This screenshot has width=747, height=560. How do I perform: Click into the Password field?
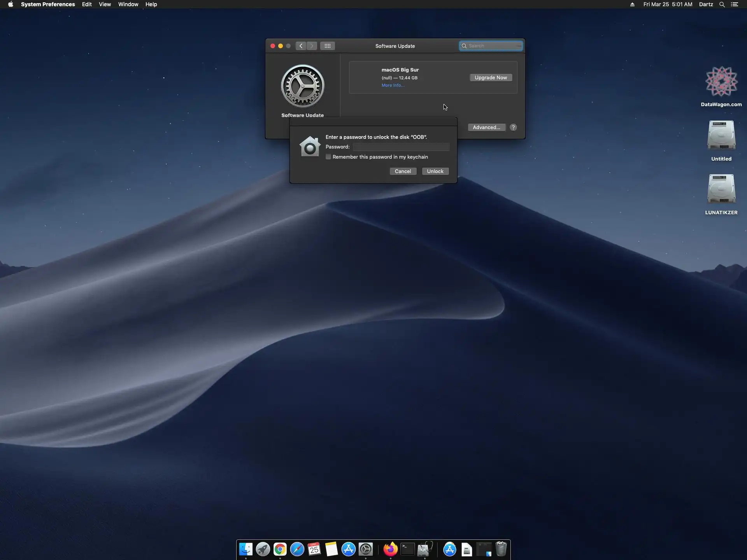[x=401, y=147]
